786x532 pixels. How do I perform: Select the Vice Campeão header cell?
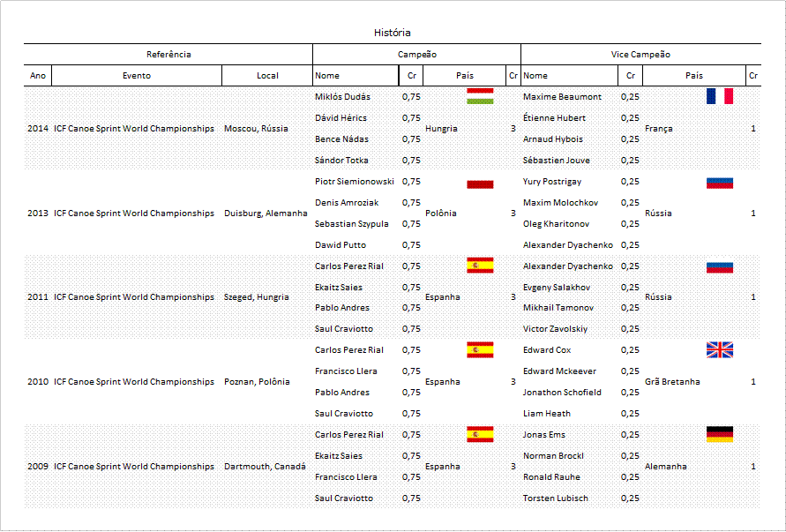tap(640, 55)
